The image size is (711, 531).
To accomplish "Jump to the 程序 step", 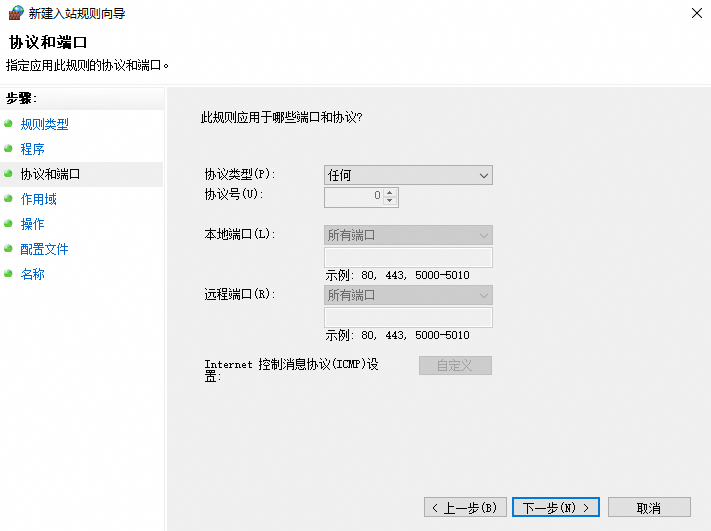I will [33, 149].
